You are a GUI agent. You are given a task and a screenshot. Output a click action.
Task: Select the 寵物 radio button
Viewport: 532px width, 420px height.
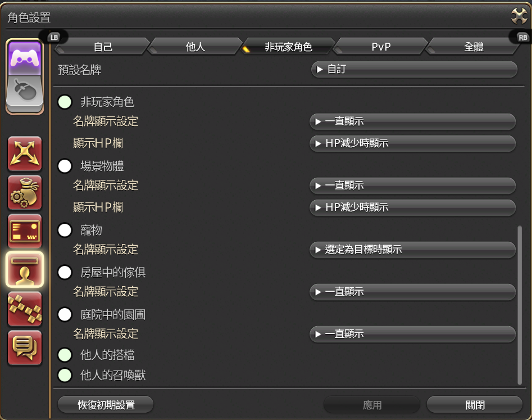click(65, 230)
